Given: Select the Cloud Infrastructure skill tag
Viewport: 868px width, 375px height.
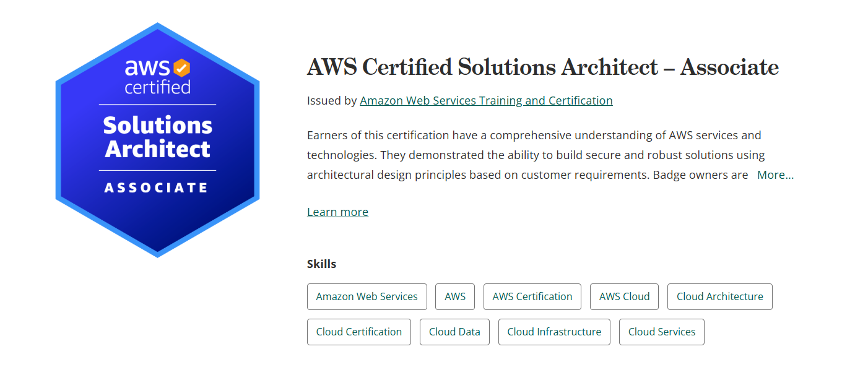Looking at the screenshot, I should pyautogui.click(x=553, y=332).
